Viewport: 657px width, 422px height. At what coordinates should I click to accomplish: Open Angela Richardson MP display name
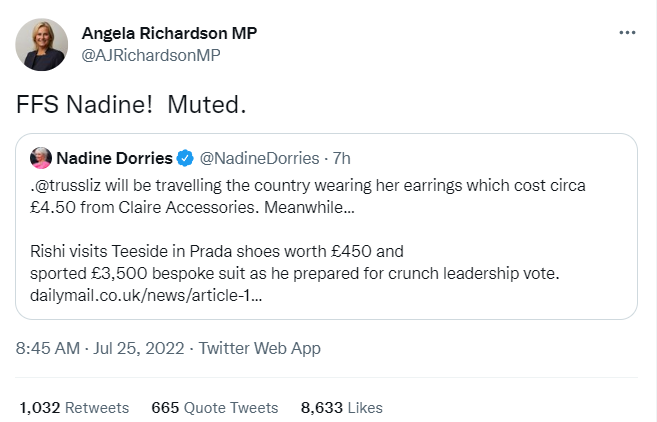(169, 33)
